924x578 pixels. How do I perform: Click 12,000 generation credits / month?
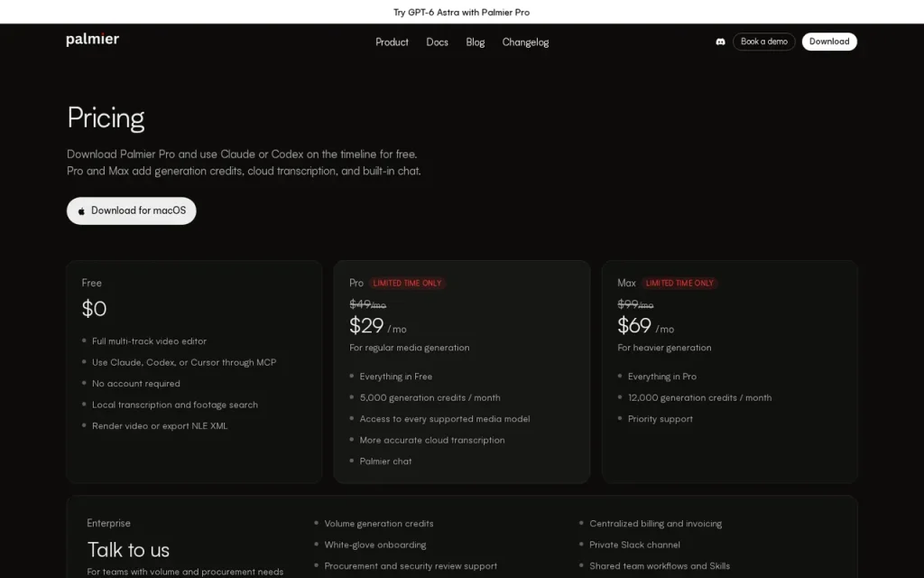699,397
